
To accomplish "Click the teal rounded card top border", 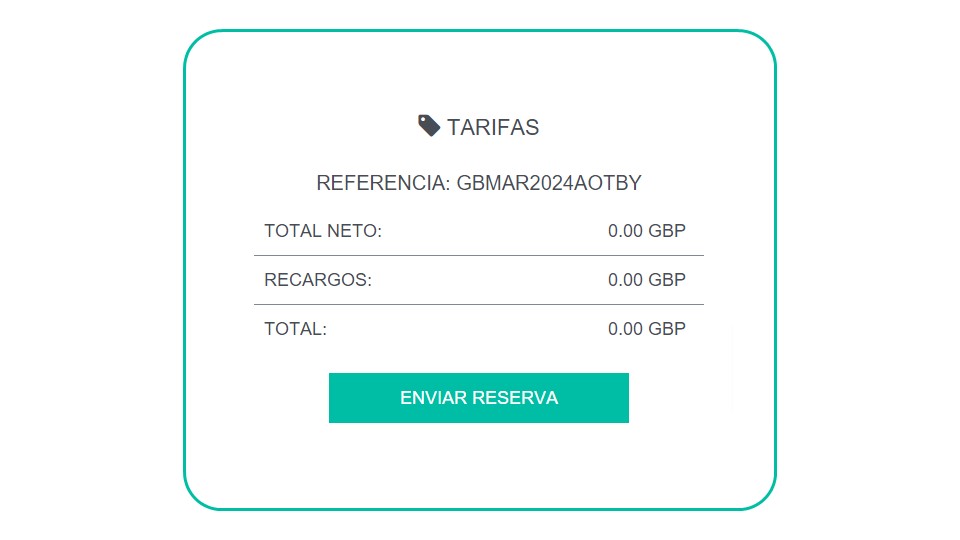I will (x=480, y=30).
